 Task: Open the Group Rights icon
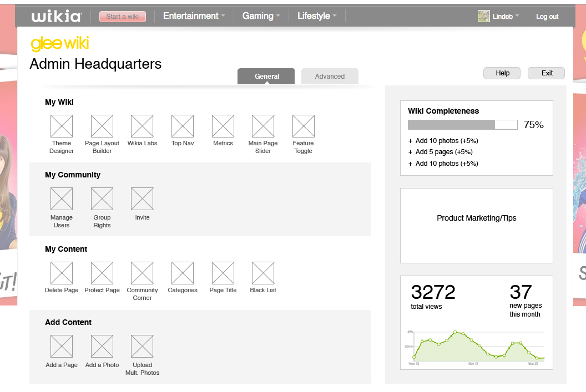pyautogui.click(x=102, y=198)
